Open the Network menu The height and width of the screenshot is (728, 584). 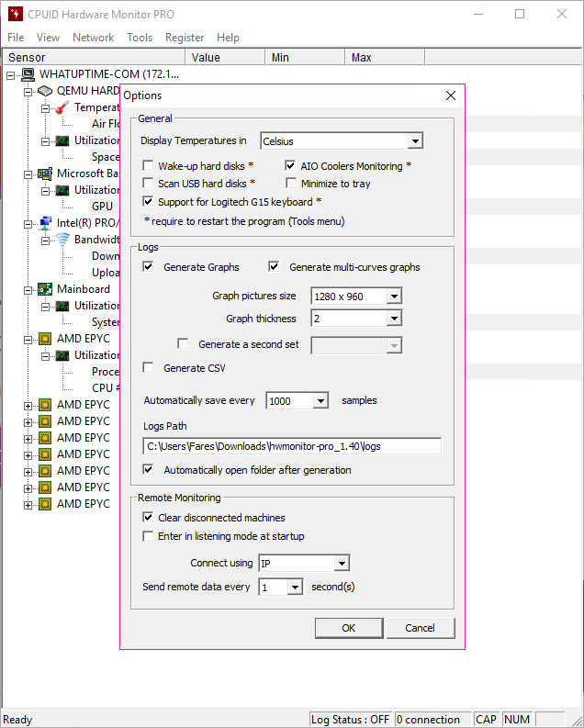click(94, 38)
